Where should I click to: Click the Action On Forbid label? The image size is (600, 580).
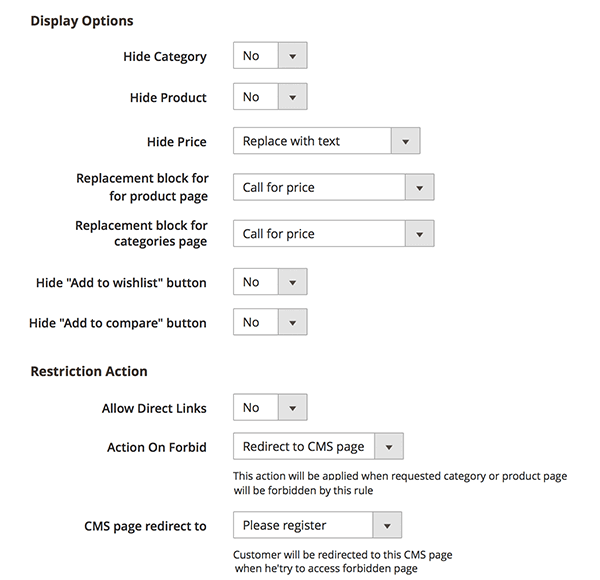pos(157,447)
